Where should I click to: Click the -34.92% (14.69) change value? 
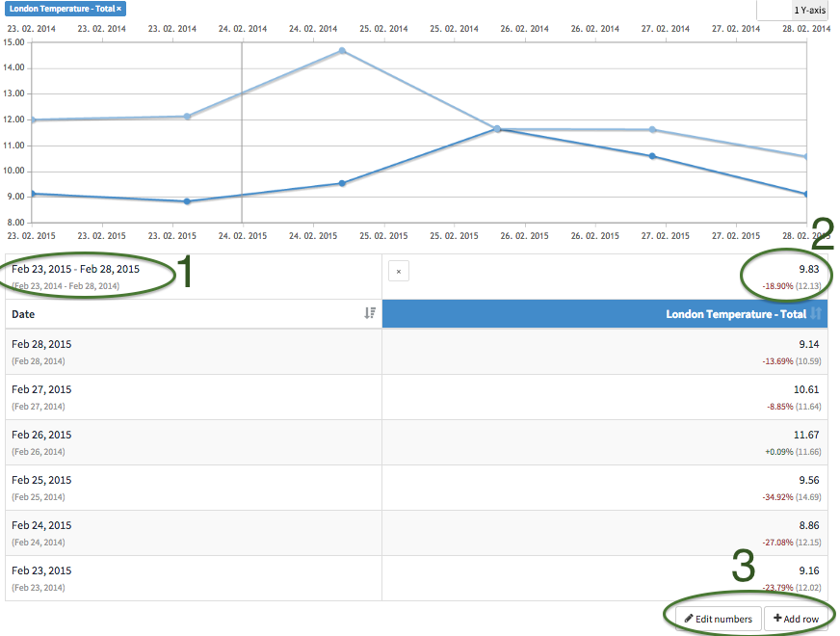point(791,497)
